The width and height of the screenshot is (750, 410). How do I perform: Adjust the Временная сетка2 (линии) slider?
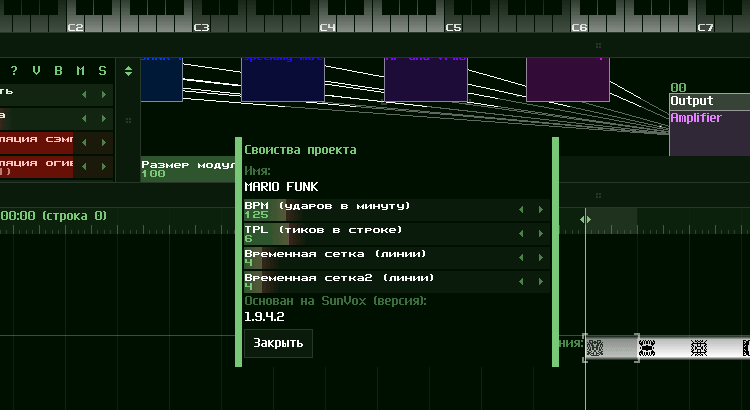[x=397, y=282]
